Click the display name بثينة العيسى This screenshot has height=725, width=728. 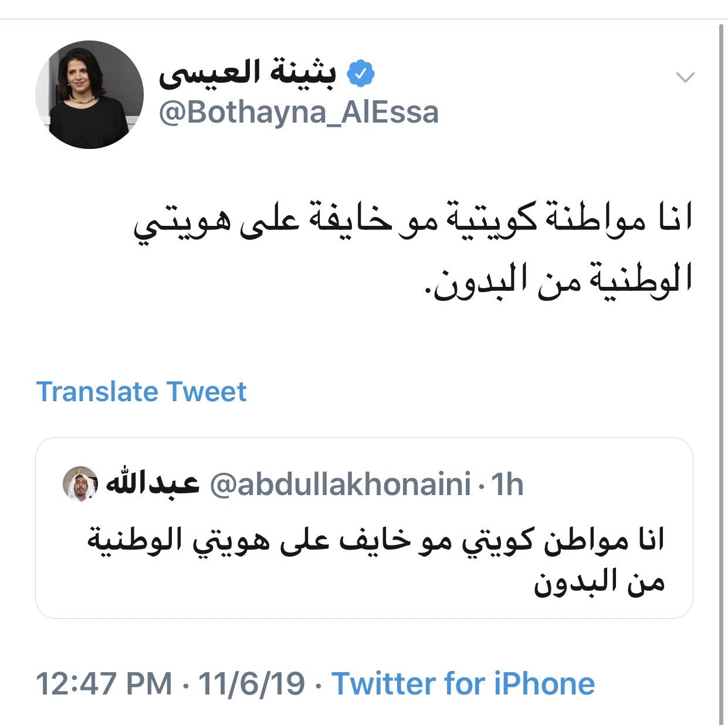click(249, 74)
